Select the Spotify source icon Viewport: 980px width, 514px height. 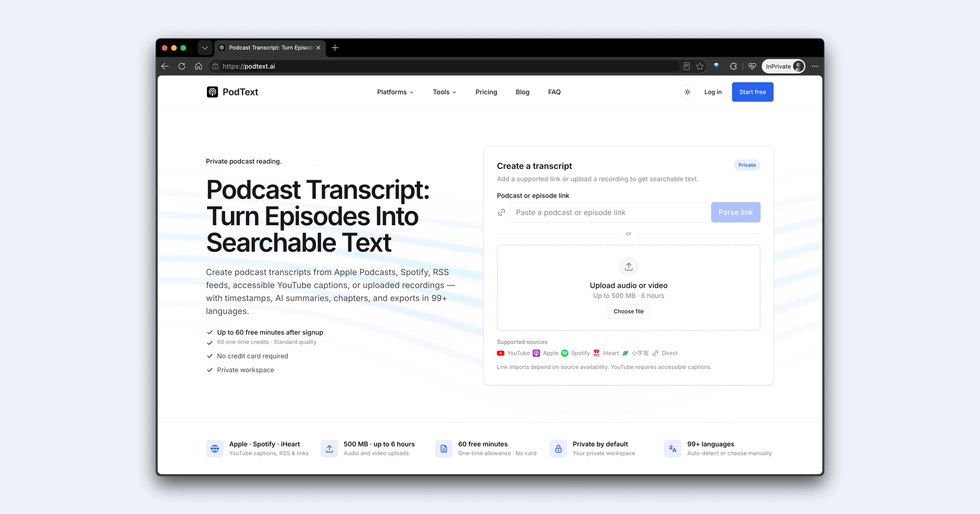click(x=565, y=353)
